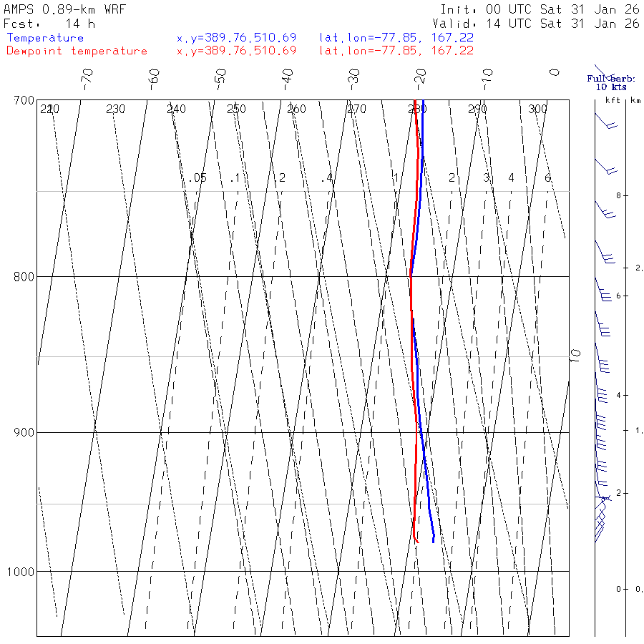Click the .05 mixing ratio label

pyautogui.click(x=198, y=178)
